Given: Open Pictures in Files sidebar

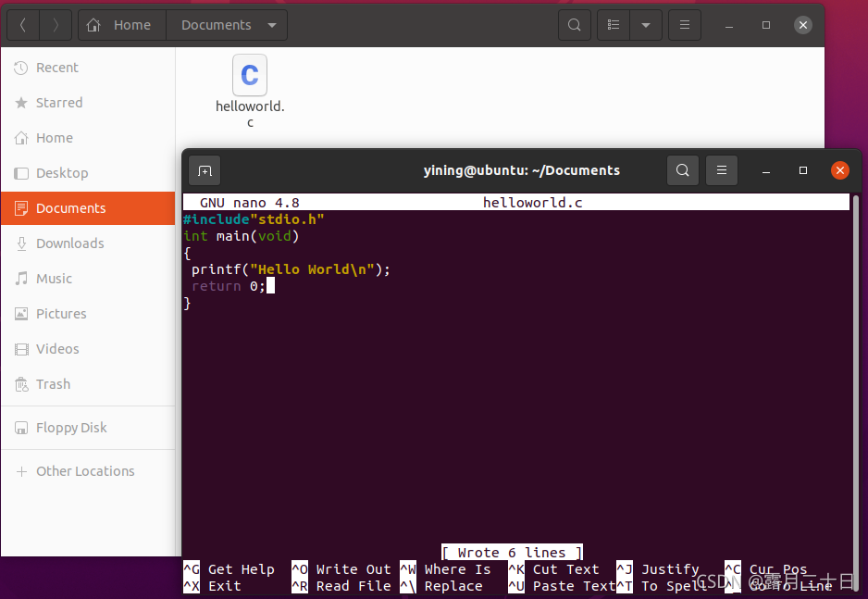Looking at the screenshot, I should coord(88,314).
